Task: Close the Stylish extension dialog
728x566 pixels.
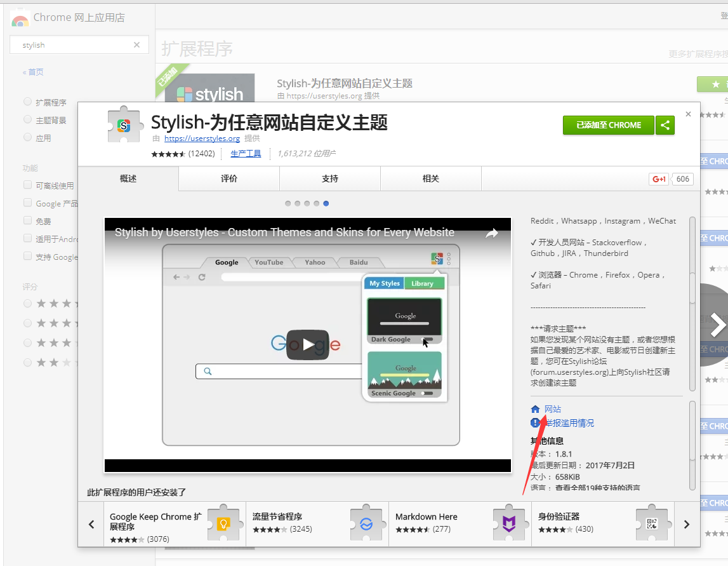Action: tap(688, 114)
